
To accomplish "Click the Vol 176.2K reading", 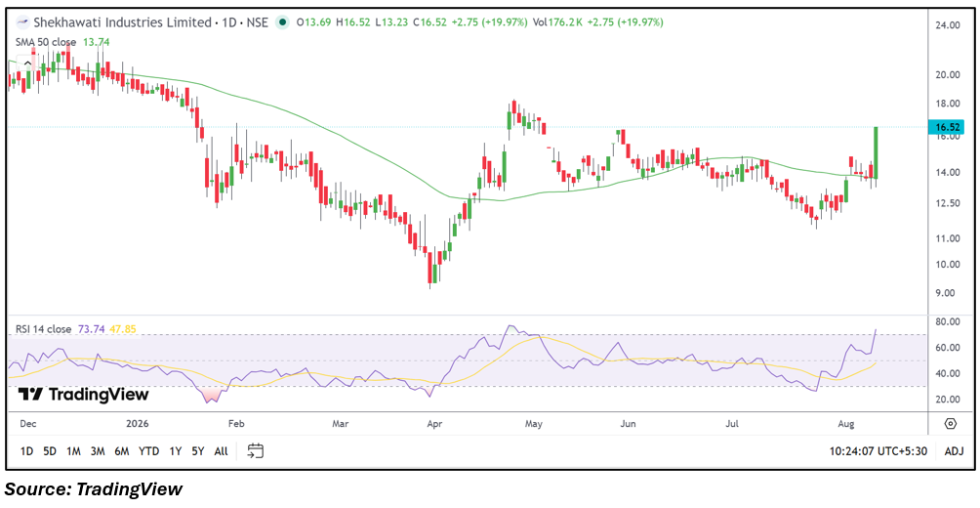I will [x=557, y=22].
